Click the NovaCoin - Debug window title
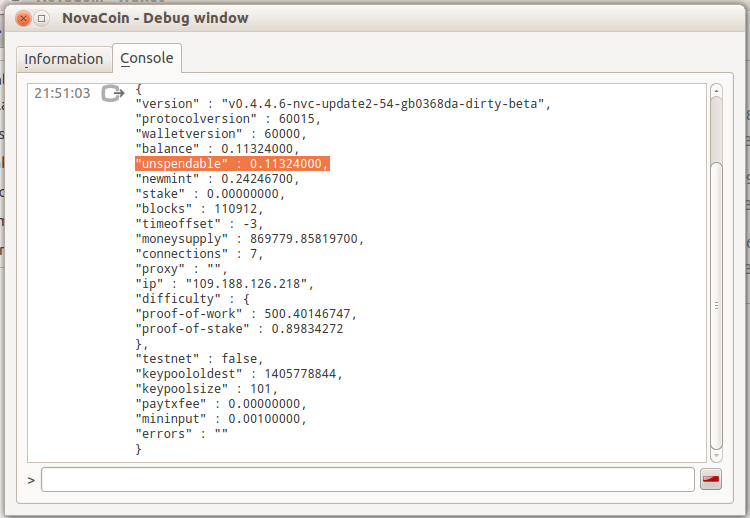The width and height of the screenshot is (750, 518). [x=155, y=18]
